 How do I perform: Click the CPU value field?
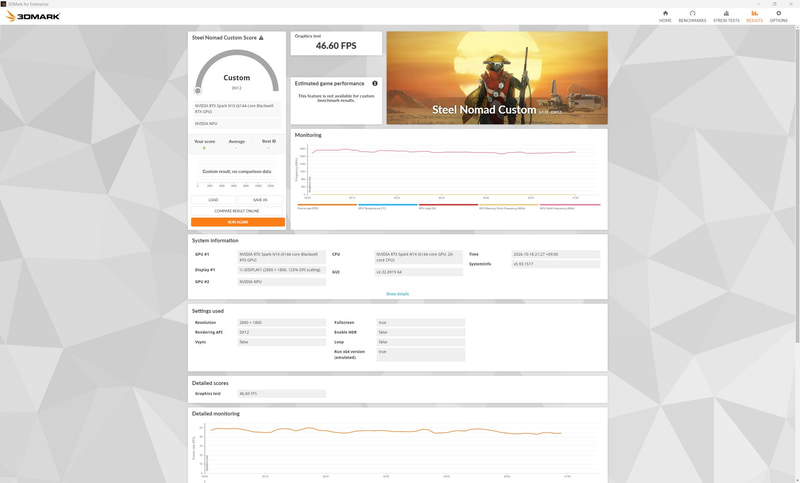pyautogui.click(x=418, y=257)
